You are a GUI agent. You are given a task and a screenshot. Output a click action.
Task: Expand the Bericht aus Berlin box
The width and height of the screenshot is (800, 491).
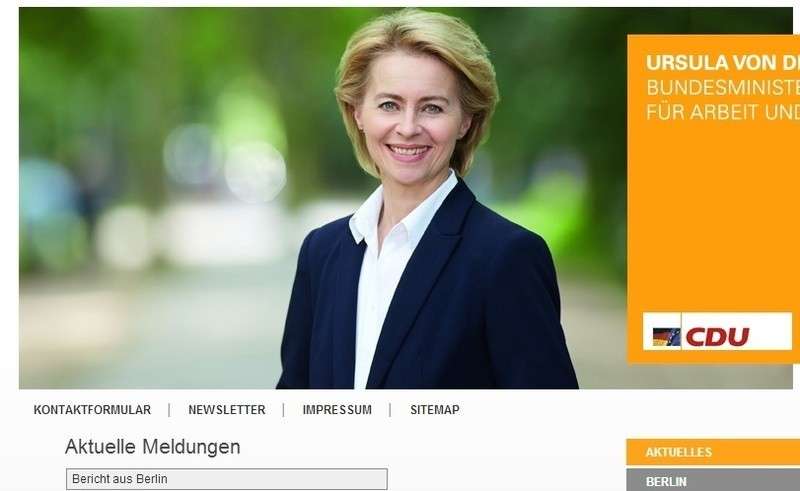227,479
